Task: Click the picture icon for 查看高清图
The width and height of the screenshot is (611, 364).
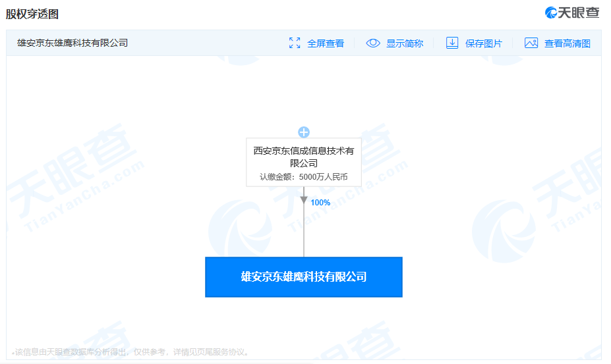Action: [531, 43]
